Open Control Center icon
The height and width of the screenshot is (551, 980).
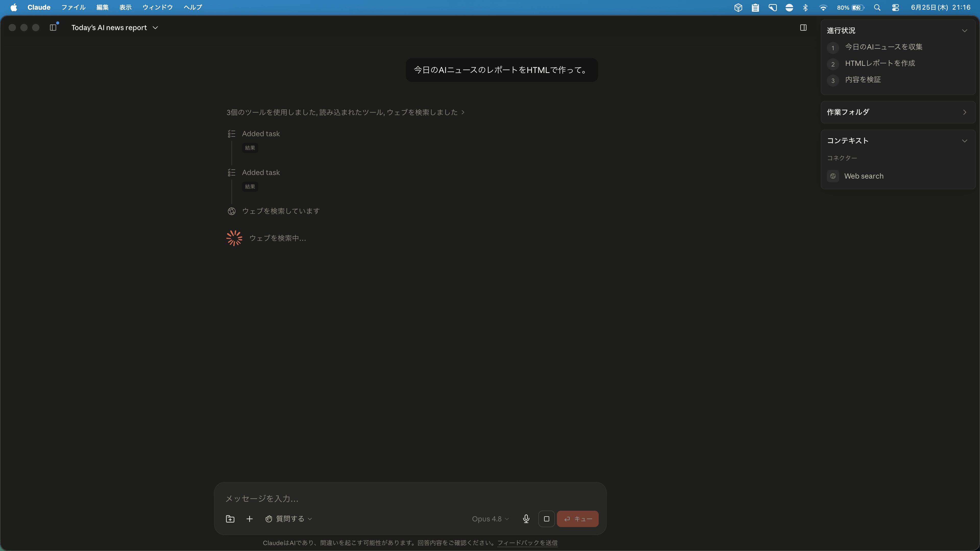[895, 8]
